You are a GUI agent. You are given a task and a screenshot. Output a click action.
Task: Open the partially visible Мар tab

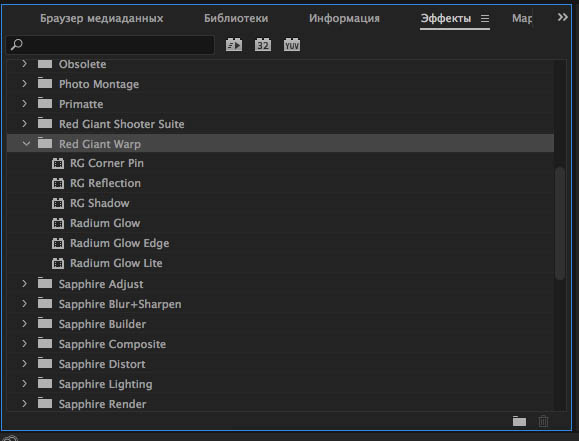[x=522, y=18]
